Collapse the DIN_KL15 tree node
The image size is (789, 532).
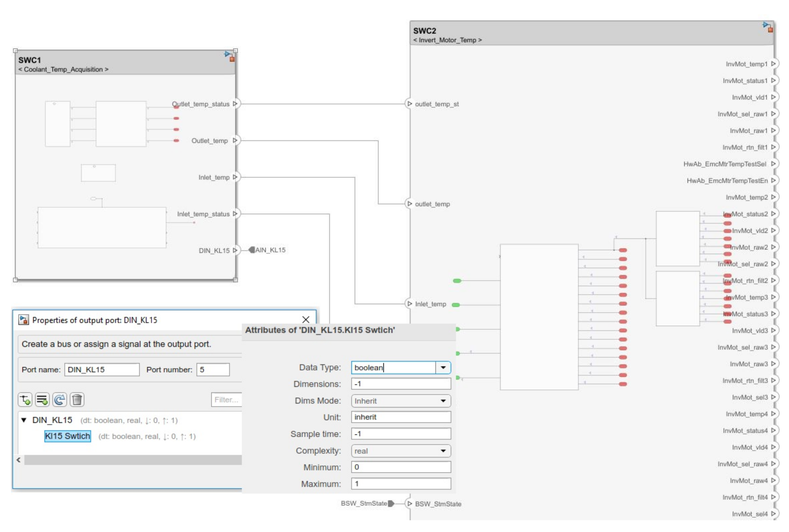coord(24,420)
